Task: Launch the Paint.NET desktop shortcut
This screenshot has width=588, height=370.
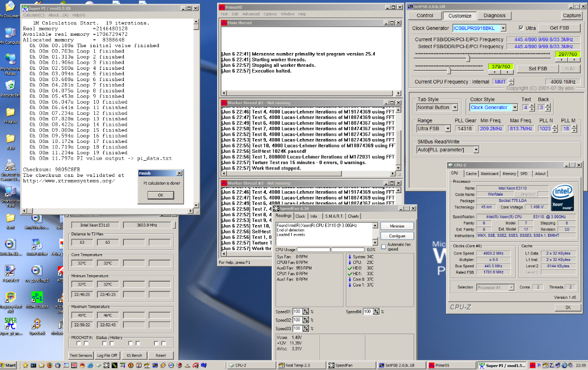Action: tap(10, 272)
